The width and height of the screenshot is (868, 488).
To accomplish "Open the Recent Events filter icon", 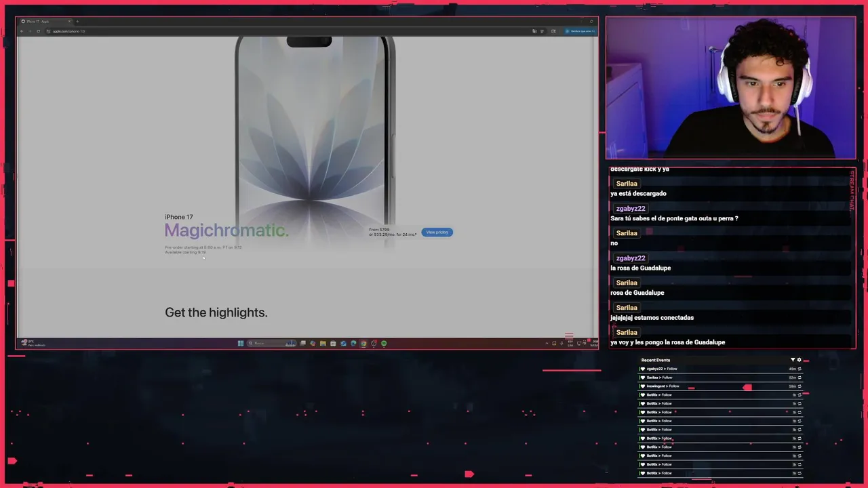I will click(x=793, y=360).
